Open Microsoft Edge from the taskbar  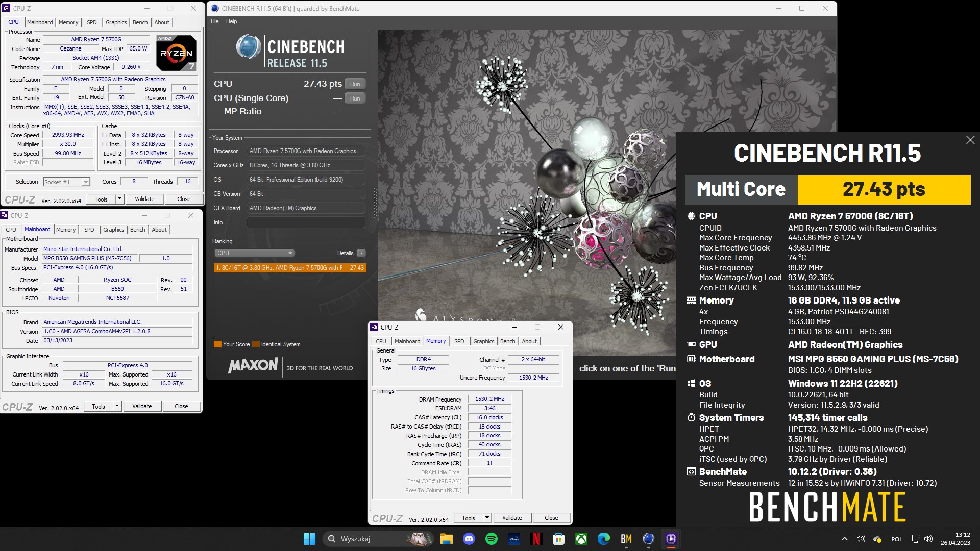(x=604, y=539)
